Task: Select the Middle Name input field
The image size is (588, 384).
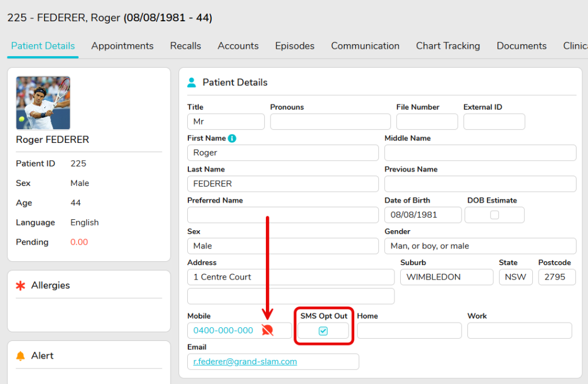Action: pos(479,153)
